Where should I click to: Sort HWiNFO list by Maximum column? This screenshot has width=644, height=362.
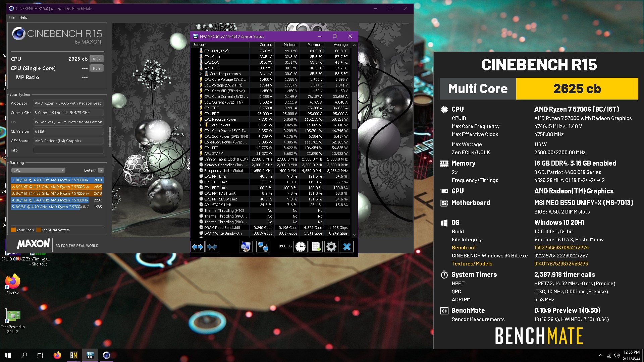click(x=312, y=45)
